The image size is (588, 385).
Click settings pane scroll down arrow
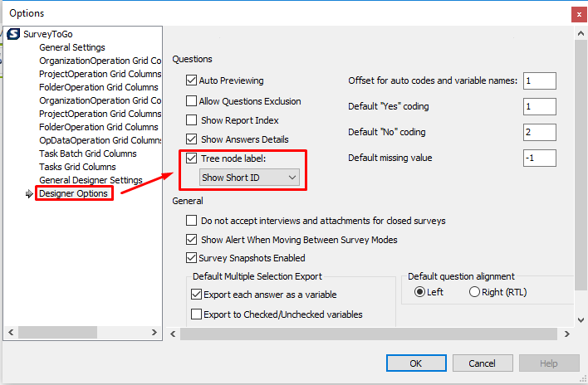[581, 319]
